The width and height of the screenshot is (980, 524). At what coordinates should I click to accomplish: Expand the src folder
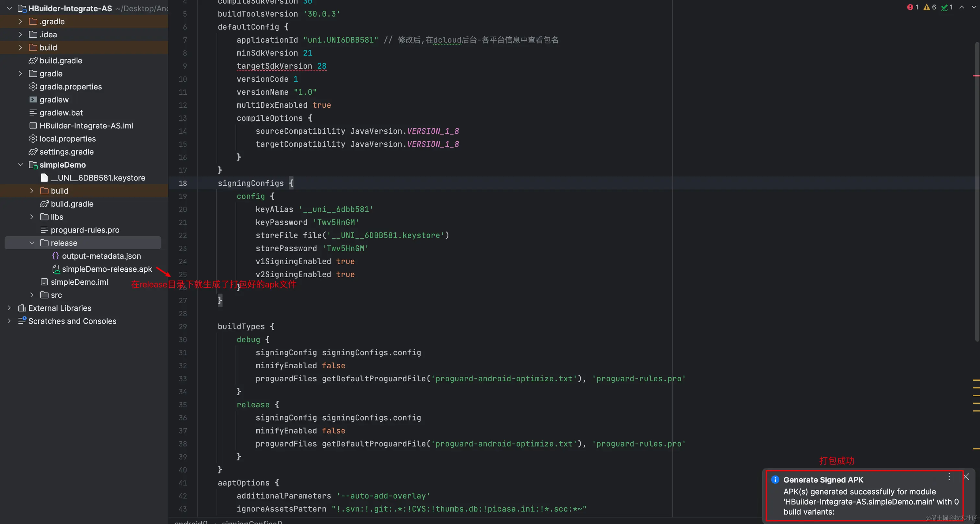point(32,295)
